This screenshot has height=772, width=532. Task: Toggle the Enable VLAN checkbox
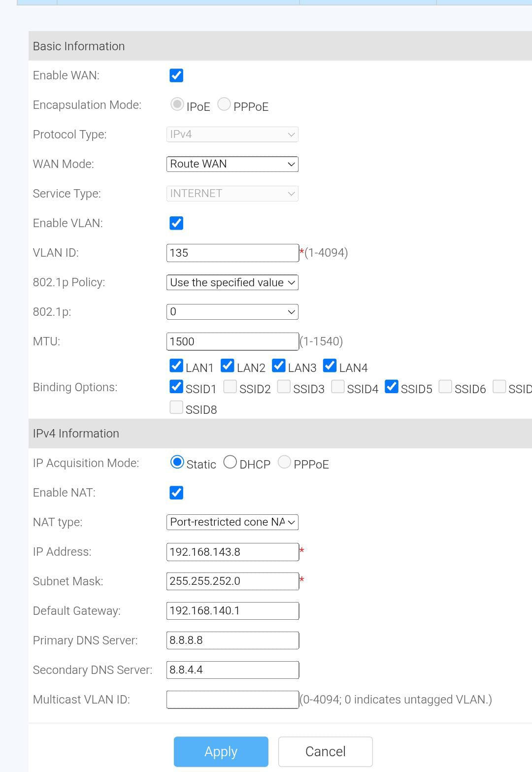tap(176, 223)
